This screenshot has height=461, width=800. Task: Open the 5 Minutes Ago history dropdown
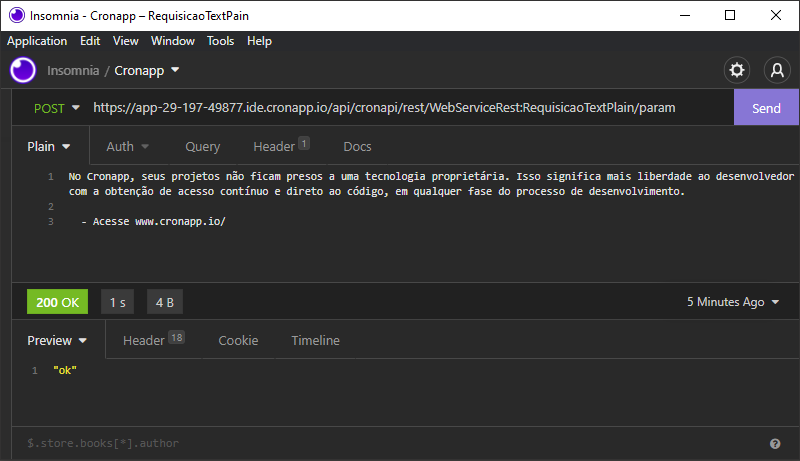pos(733,302)
